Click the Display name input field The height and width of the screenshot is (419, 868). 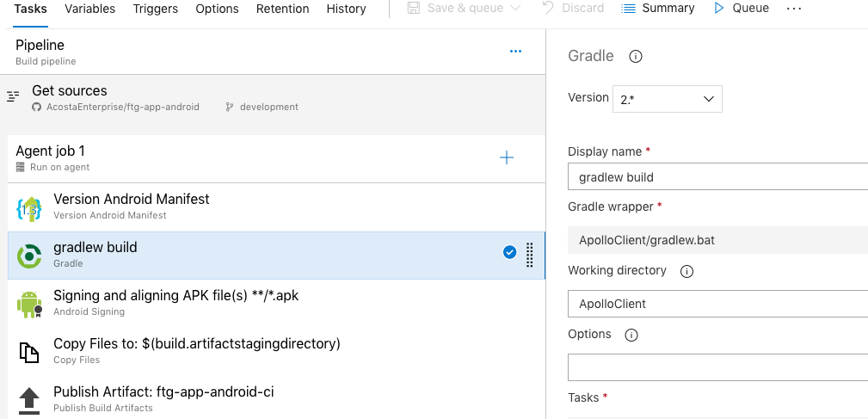pos(718,177)
